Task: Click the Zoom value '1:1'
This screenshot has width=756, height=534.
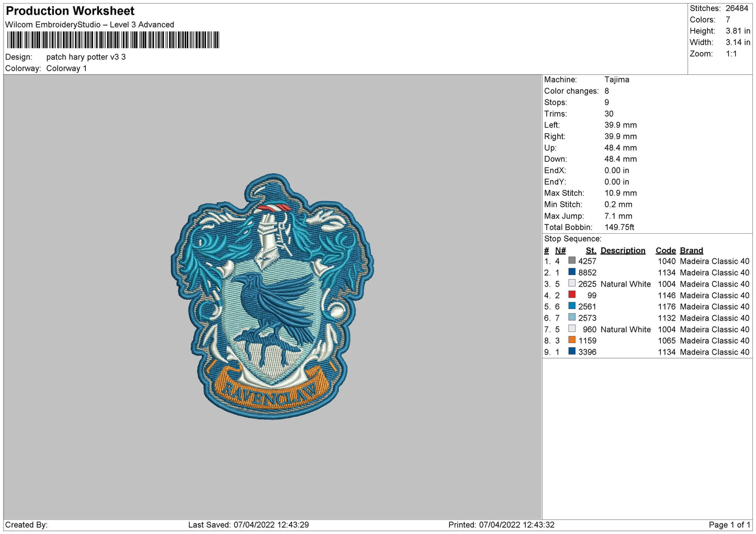Action: coord(731,54)
